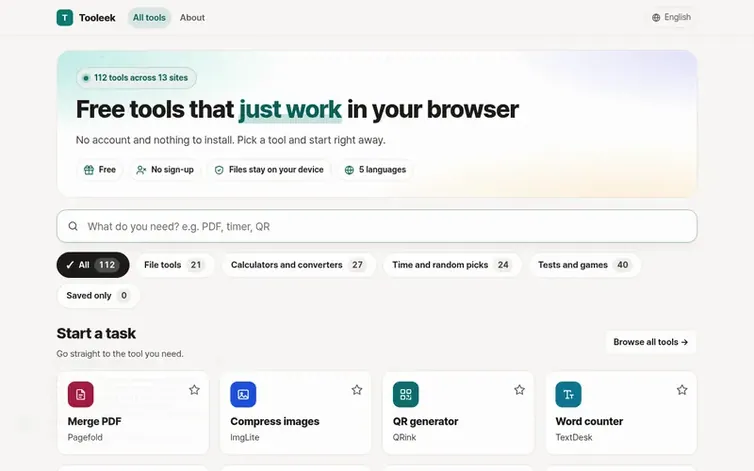Click the '5 languages' badge text
754x471 pixels.
pos(382,170)
